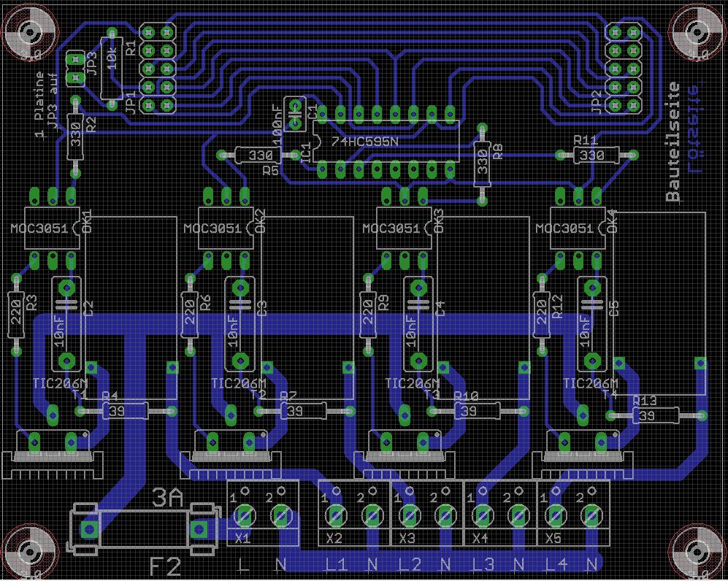Screen dimensions: 728x581
Task: Select pad 1 of terminal X1
Action: pos(244,515)
